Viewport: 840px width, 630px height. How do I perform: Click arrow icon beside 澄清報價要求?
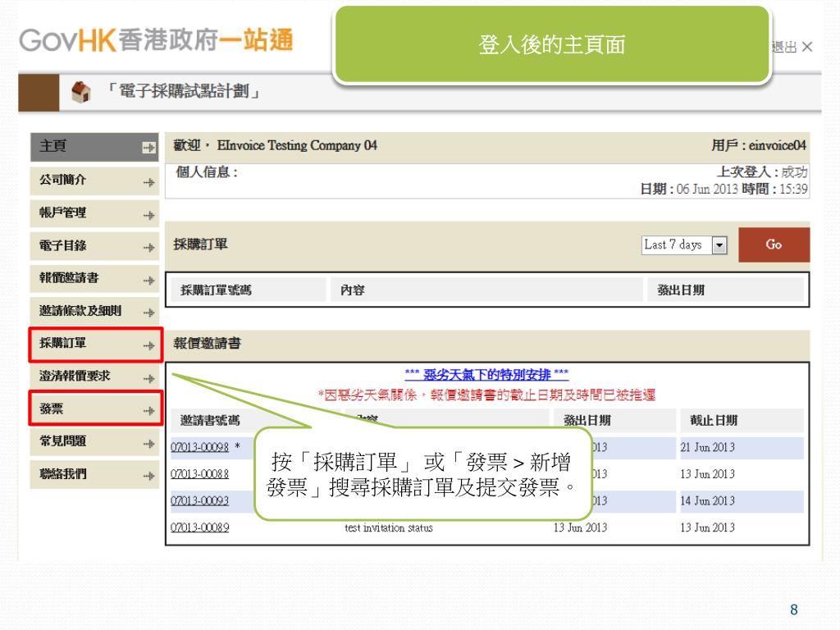click(x=149, y=378)
